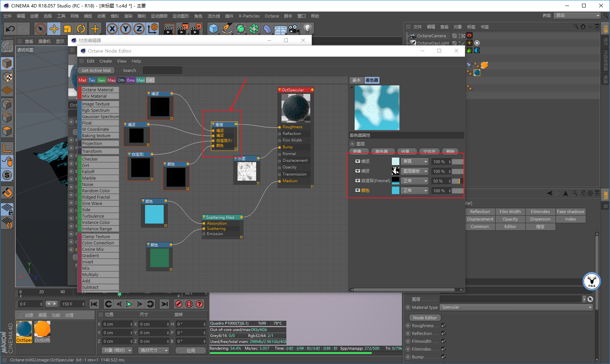This screenshot has height=364, width=610.
Task: Click the 删除 delete layer button
Action: [450, 151]
